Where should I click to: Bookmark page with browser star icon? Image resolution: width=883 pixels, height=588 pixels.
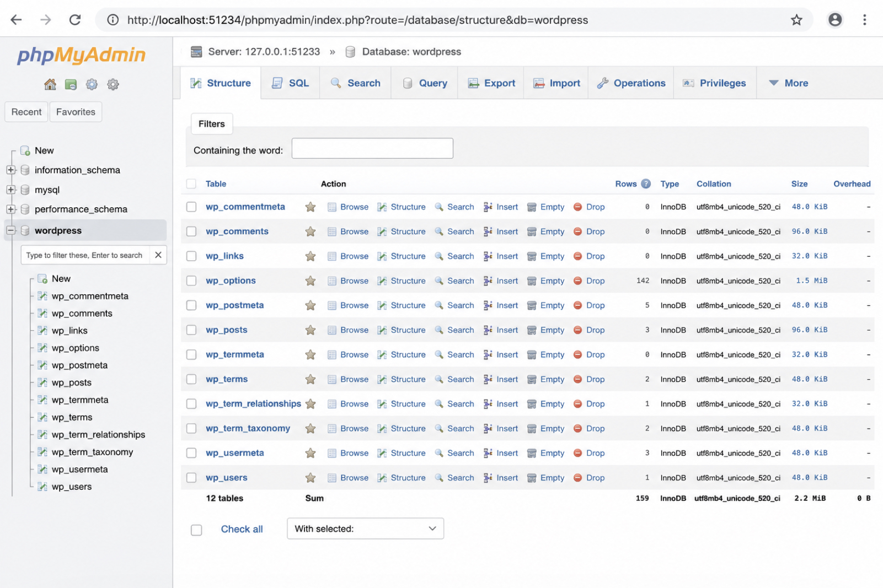coord(796,20)
